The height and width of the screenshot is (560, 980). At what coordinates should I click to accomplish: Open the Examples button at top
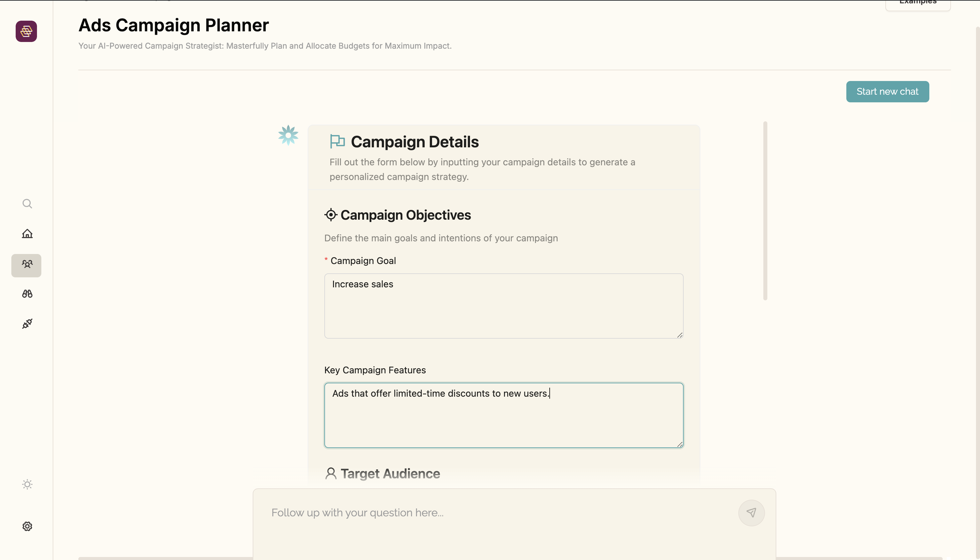918,4
